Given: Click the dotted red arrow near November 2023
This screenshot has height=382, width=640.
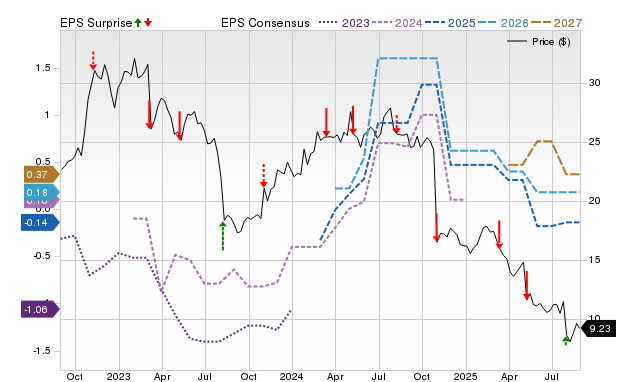Looking at the screenshot, I should (264, 175).
